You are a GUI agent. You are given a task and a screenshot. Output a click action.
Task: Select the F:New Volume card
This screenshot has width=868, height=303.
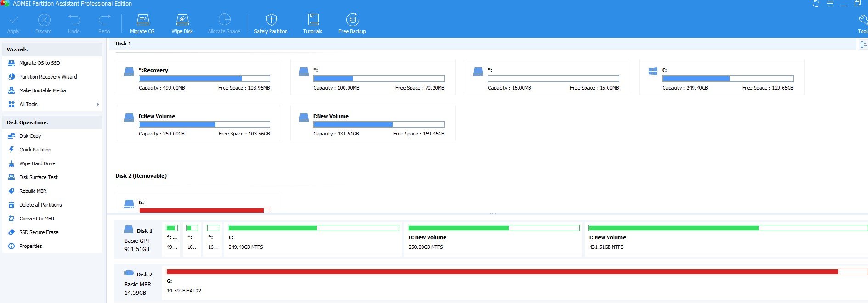coord(373,123)
